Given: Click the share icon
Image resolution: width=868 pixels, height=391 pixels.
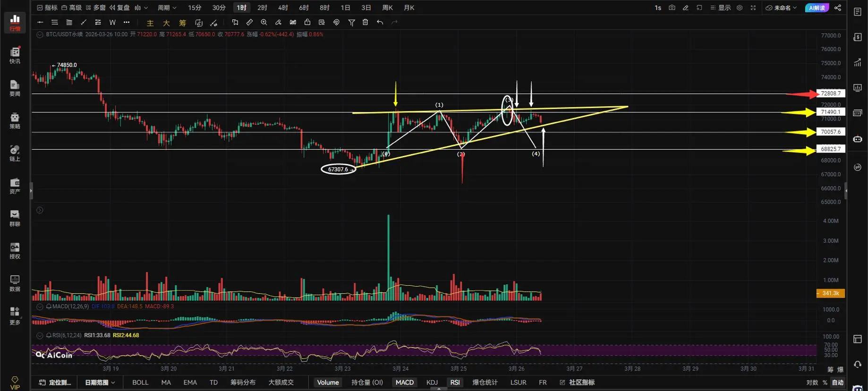Looking at the screenshot, I should pyautogui.click(x=838, y=8).
